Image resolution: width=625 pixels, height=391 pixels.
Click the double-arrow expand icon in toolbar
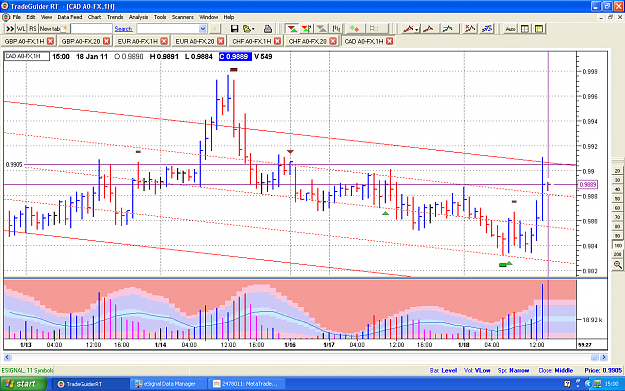point(10,29)
